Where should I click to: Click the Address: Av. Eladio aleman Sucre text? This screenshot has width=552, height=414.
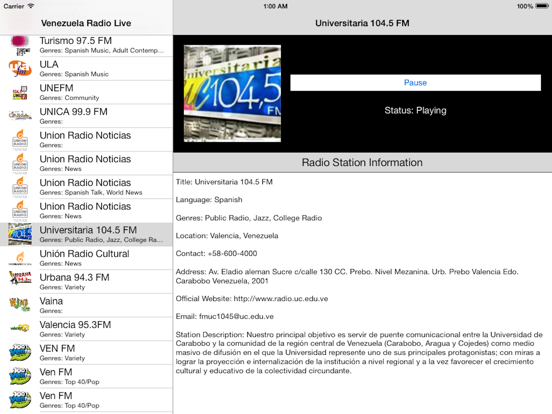(x=347, y=276)
